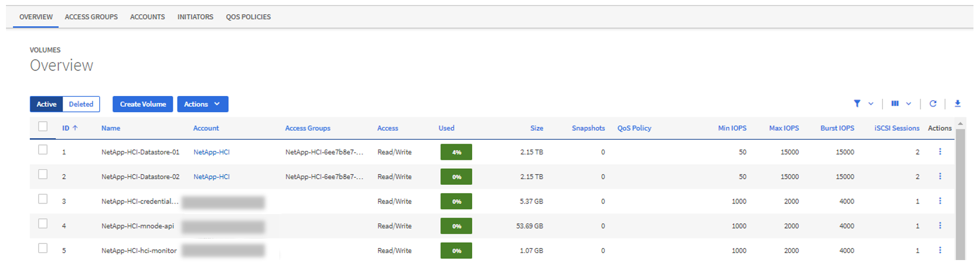Open actions menu for NetApp-HCI-mnode-api volume
Viewport: 980px width, 269px height.
pyautogui.click(x=940, y=226)
